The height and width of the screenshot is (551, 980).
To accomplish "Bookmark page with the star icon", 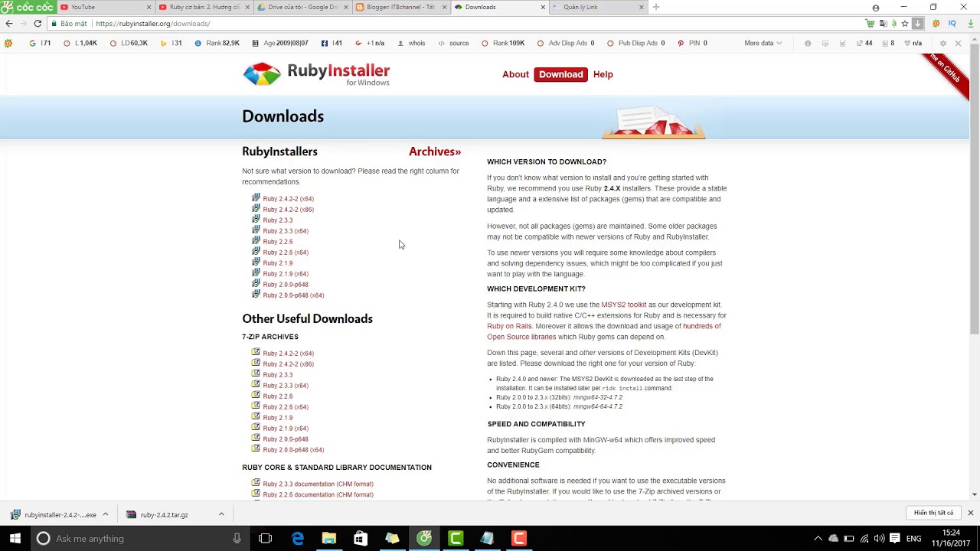I will [905, 24].
